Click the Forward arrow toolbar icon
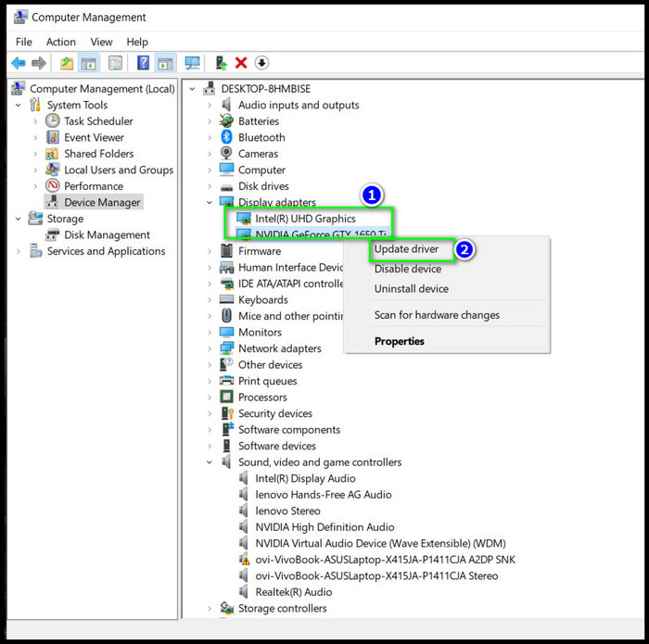Image resolution: width=649 pixels, height=644 pixels. 39,63
